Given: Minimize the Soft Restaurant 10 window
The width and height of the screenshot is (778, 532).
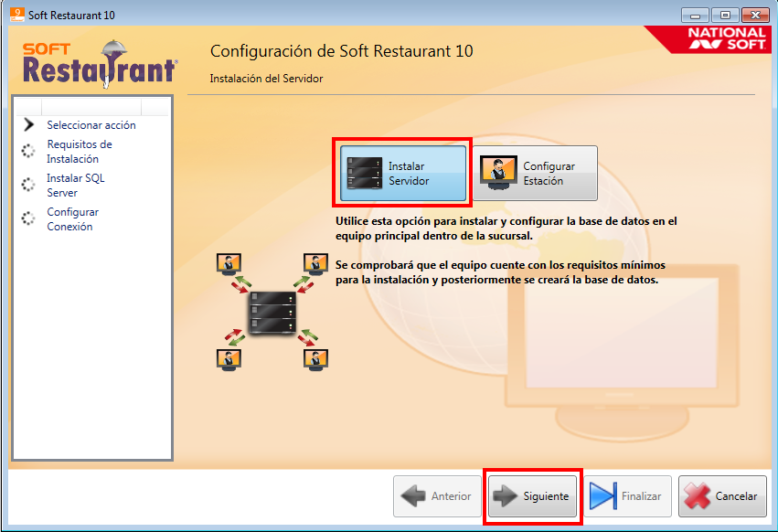Looking at the screenshot, I should pyautogui.click(x=695, y=16).
